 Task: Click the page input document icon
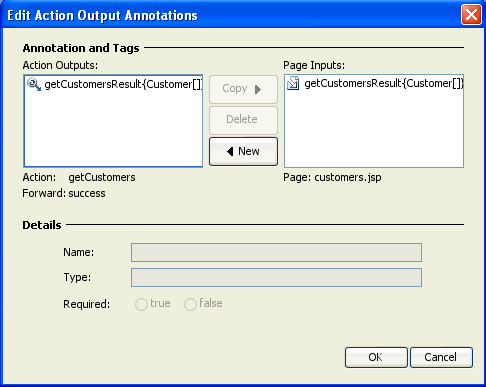[293, 83]
